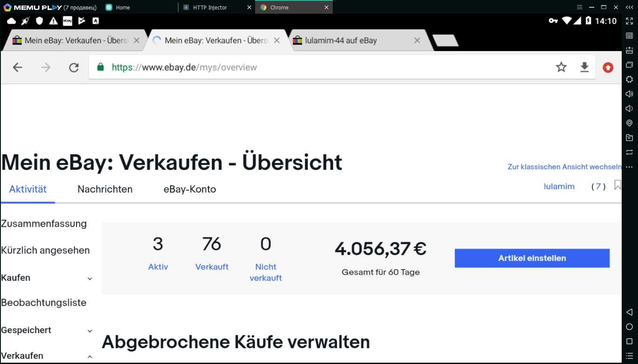This screenshot has height=364, width=638.
Task: Open MEmu shared folder icon
Action: (629, 138)
